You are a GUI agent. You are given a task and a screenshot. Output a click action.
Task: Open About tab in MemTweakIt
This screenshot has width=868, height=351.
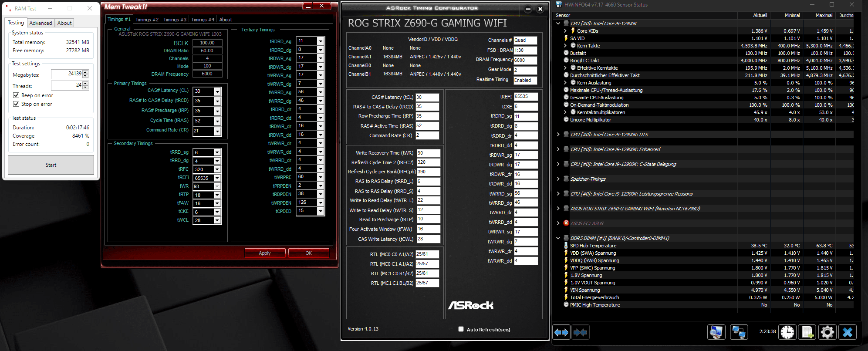226,20
